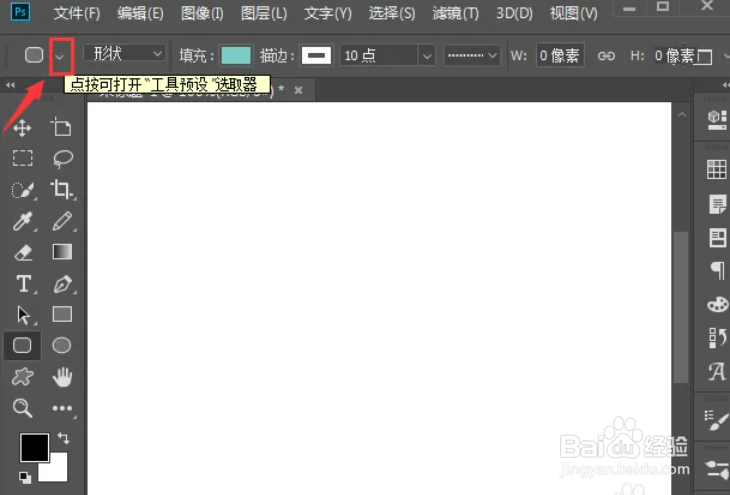Screen dimensions: 730x495
Task: Open the 视图(V) menu
Action: pos(573,14)
